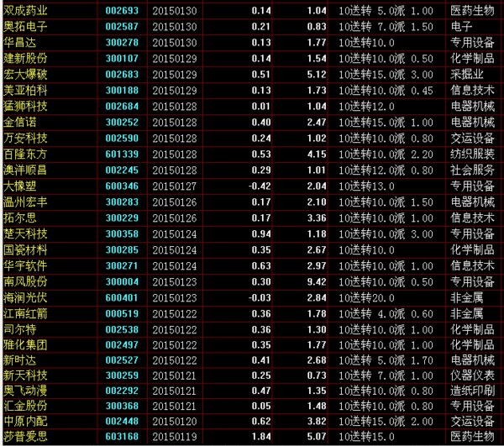Select the 双成药业 stock name

26,11
